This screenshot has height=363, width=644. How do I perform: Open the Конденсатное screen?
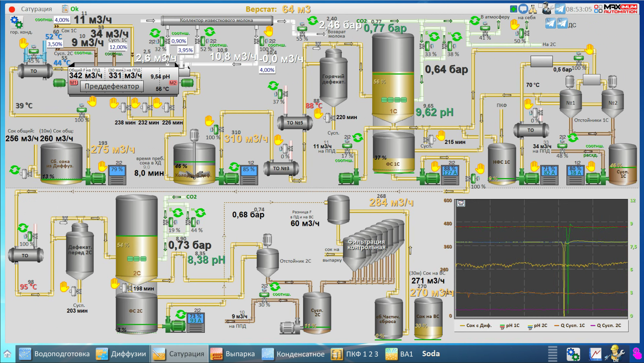pos(293,354)
